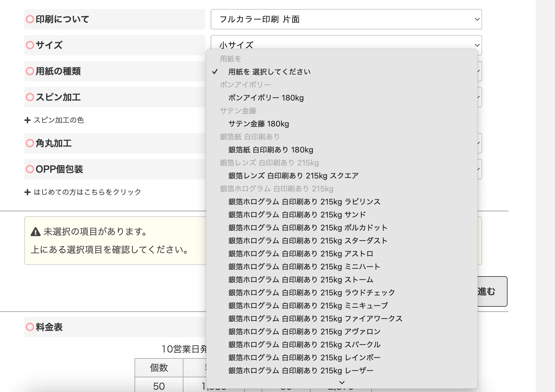Select ボンアイボリー 180kg paper option
The width and height of the screenshot is (555, 392).
pos(342,98)
